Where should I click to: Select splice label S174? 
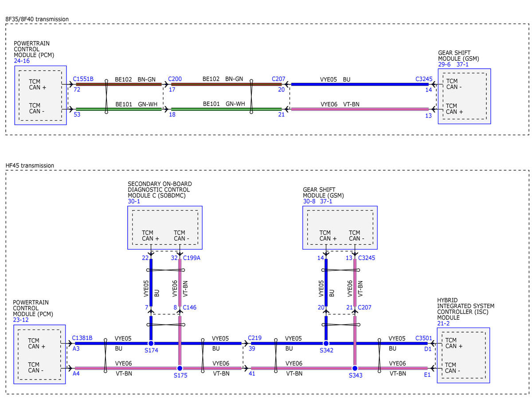(x=151, y=350)
